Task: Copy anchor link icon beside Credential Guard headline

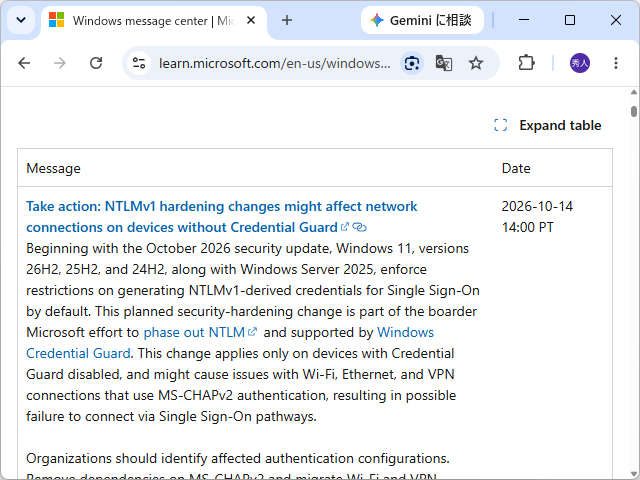Action: point(360,227)
